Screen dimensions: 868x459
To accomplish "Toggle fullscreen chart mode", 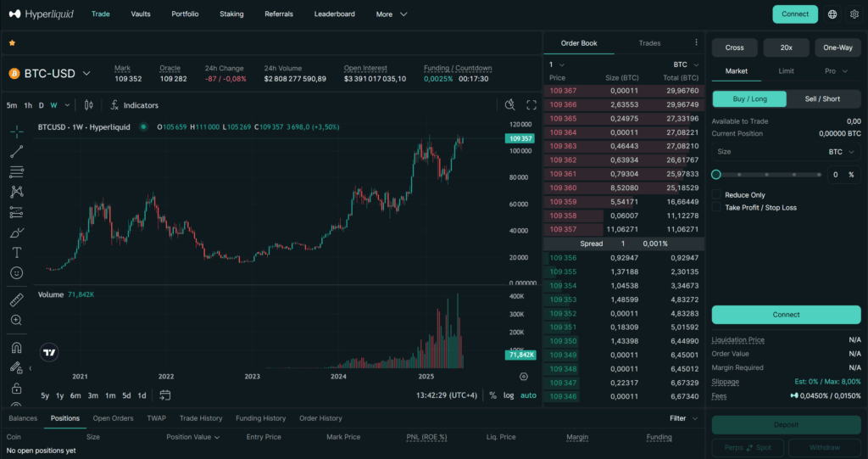I will [x=531, y=104].
